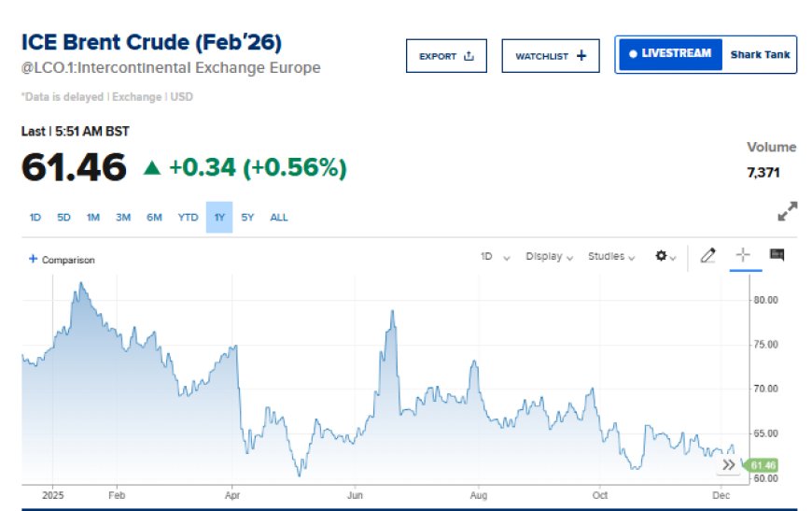Toggle the crosshair cursor tool

743,255
